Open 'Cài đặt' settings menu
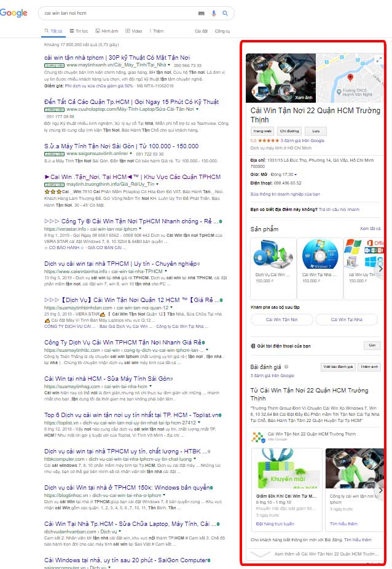The image size is (392, 569). pyautogui.click(x=202, y=31)
